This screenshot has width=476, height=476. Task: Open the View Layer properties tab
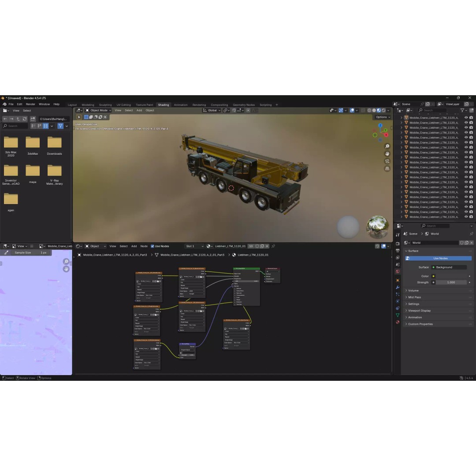[x=398, y=257]
